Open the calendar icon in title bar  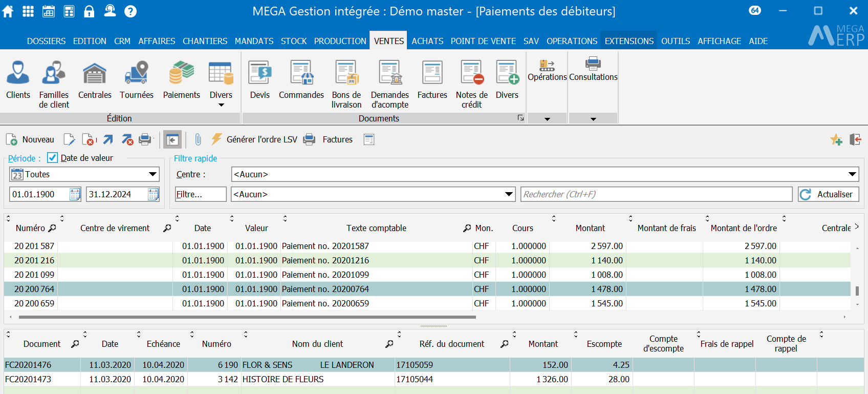[x=49, y=11]
